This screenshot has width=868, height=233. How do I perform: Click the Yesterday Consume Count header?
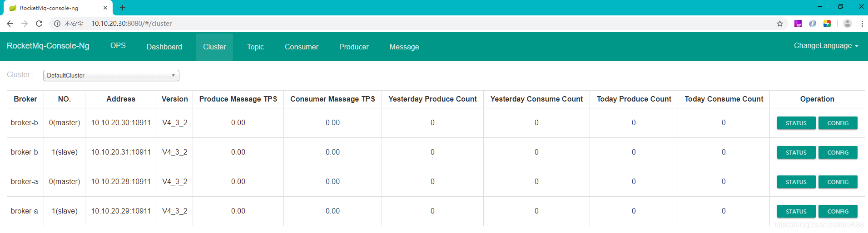pos(536,99)
